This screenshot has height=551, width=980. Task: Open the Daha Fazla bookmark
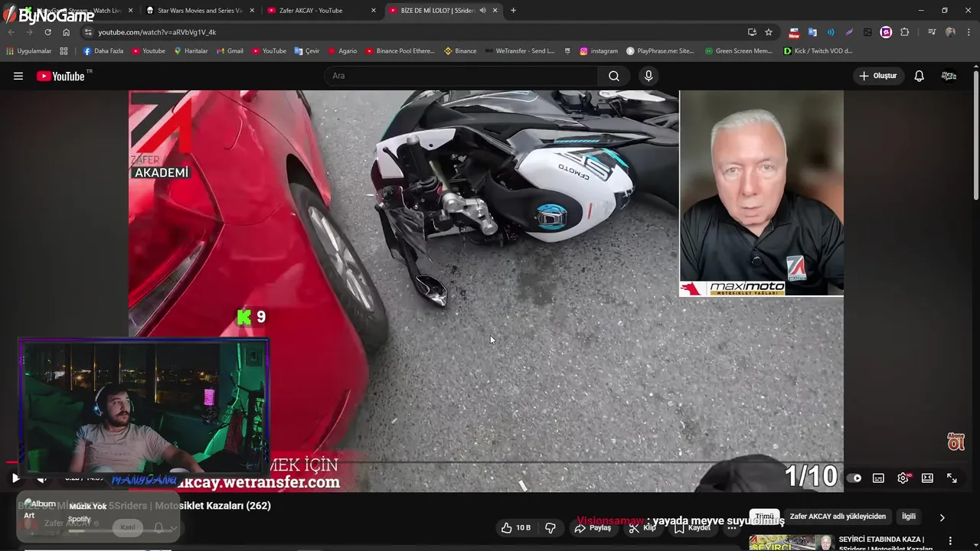click(x=103, y=51)
